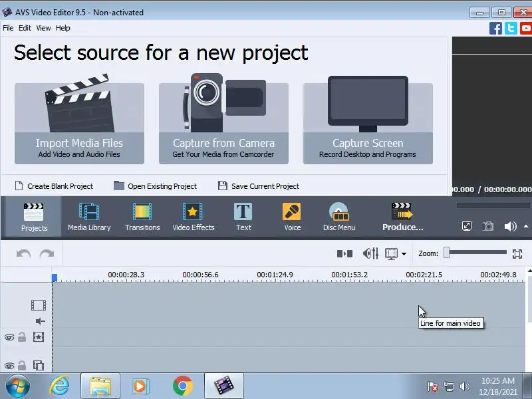Click timeline ruler at 00:02:21.5
This screenshot has width=532, height=399.
(424, 275)
